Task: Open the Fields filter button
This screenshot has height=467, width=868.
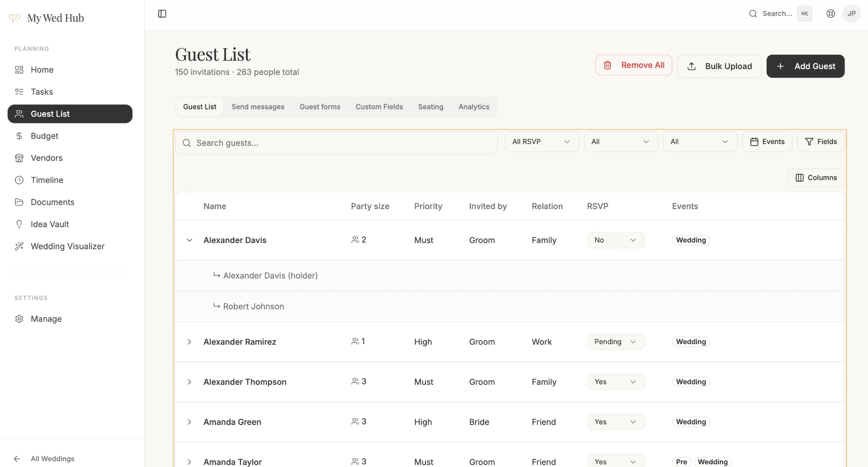Action: tap(820, 142)
